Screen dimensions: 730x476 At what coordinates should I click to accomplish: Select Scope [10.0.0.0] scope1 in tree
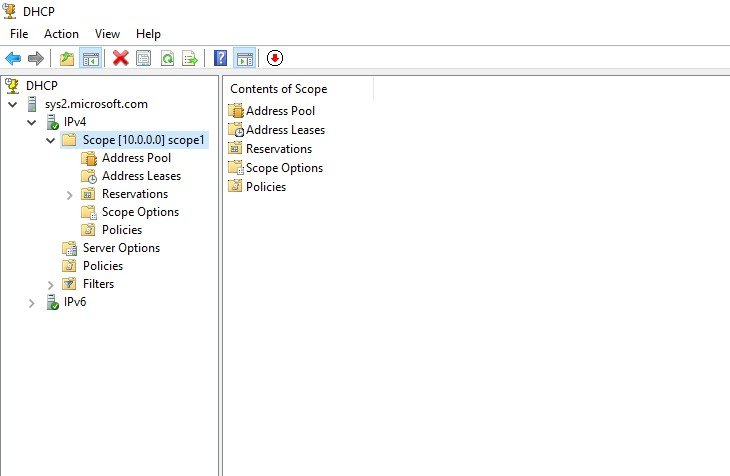143,140
